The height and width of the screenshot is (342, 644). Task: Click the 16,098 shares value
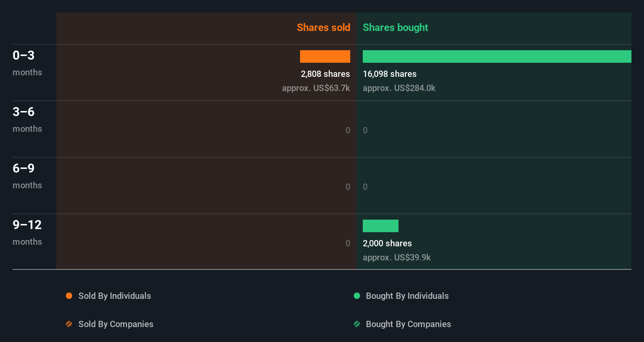(389, 74)
